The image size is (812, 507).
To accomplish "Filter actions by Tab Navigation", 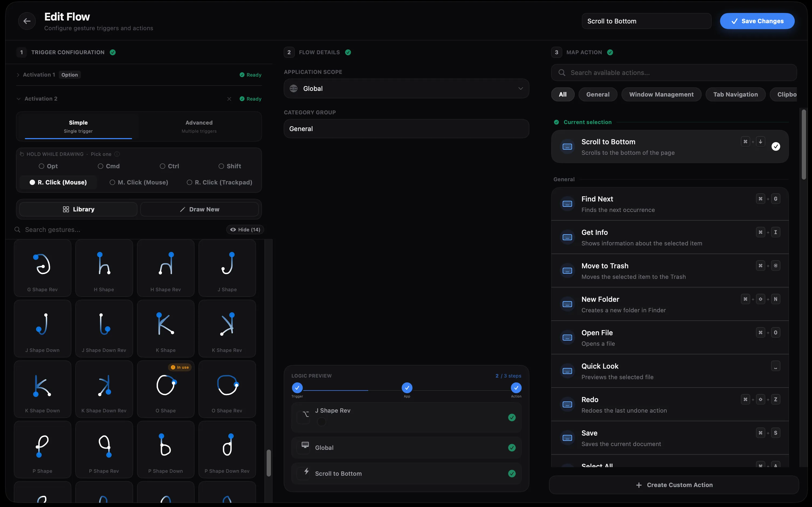I will 735,95.
